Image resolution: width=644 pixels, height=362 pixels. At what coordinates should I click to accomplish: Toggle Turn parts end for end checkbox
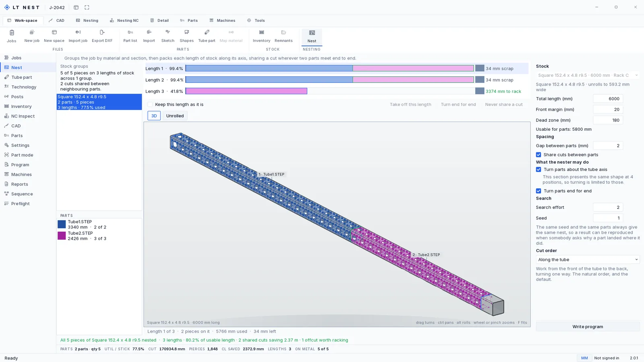(x=539, y=191)
